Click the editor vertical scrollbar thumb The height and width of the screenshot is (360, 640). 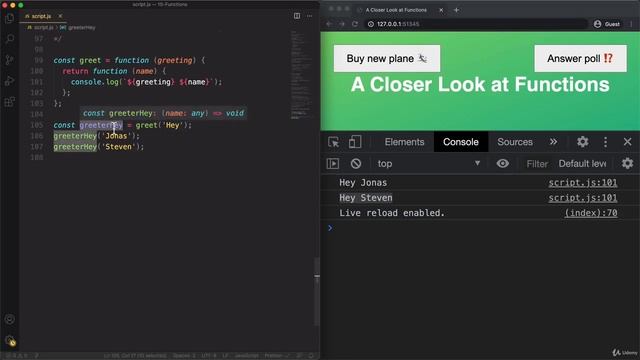coord(317,291)
